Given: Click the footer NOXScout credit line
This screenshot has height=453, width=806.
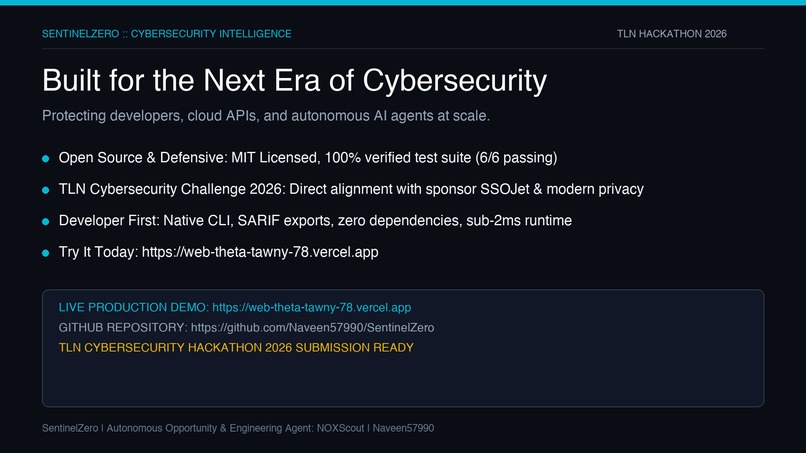Looking at the screenshot, I should (x=238, y=428).
